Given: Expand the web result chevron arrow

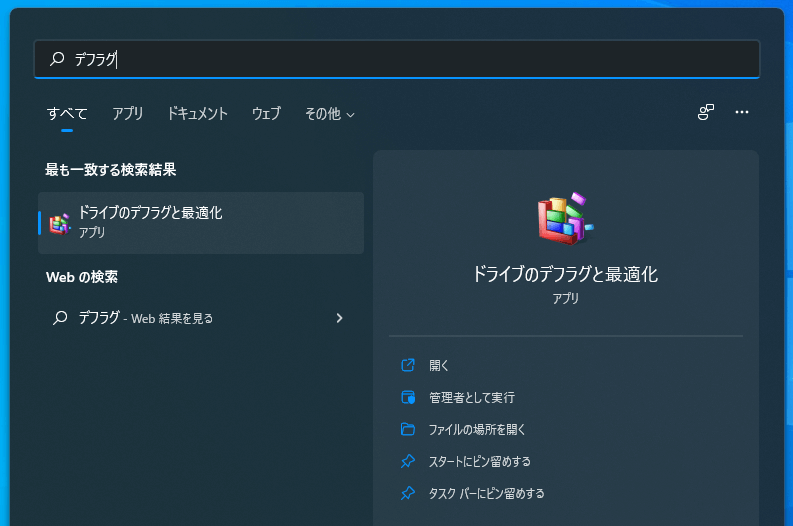Looking at the screenshot, I should point(339,318).
